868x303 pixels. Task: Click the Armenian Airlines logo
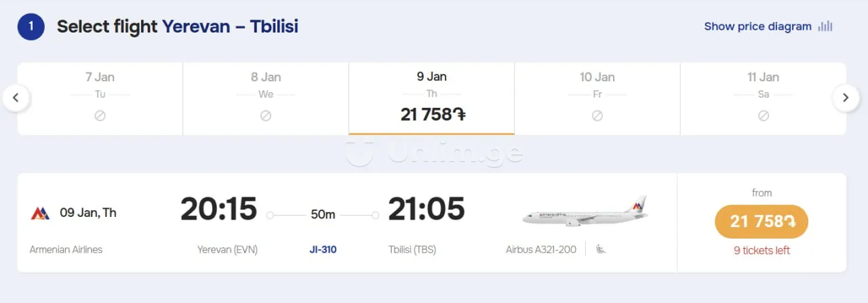pyautogui.click(x=40, y=214)
